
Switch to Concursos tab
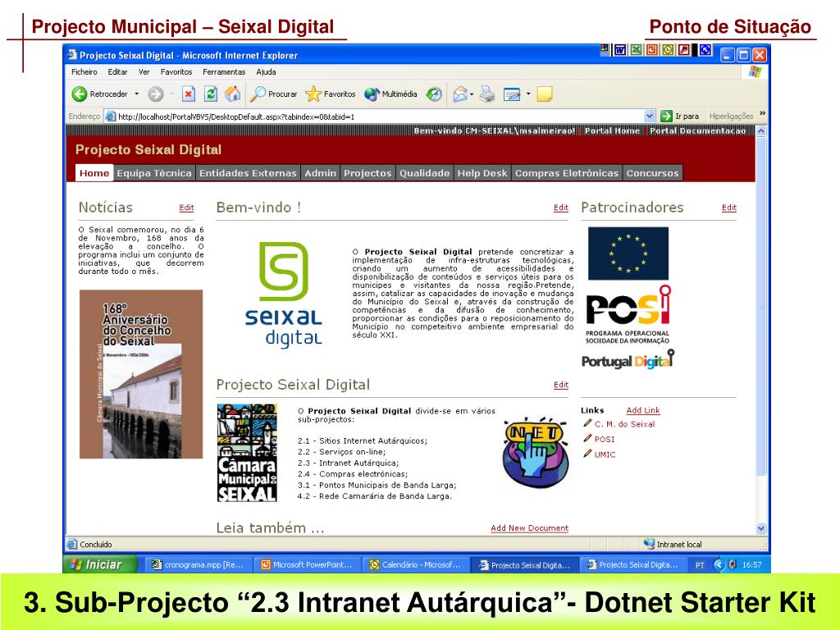(652, 173)
